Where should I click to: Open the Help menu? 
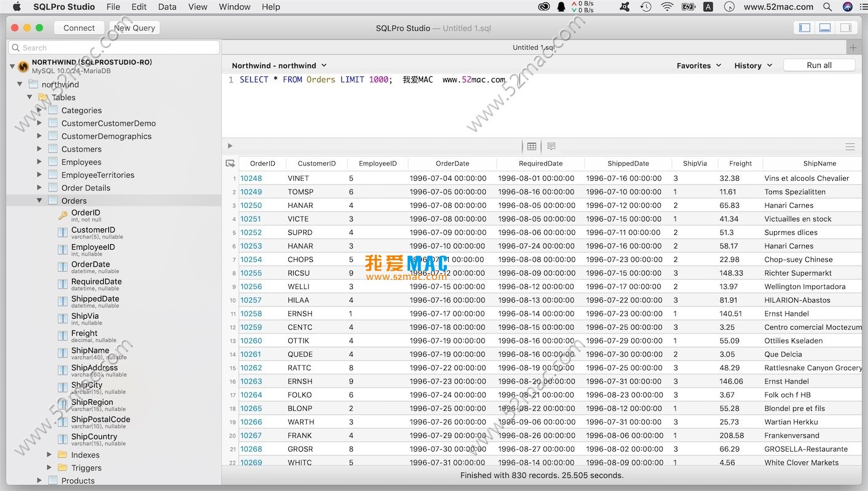point(271,7)
